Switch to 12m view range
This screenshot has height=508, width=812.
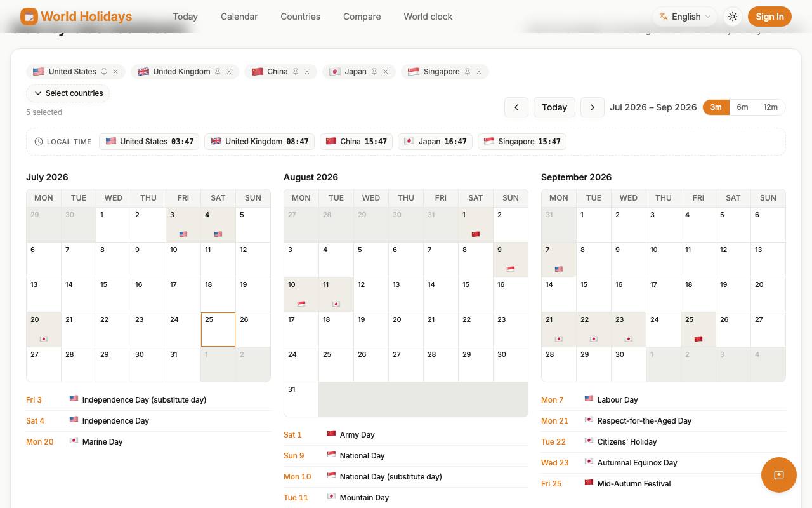tap(770, 107)
